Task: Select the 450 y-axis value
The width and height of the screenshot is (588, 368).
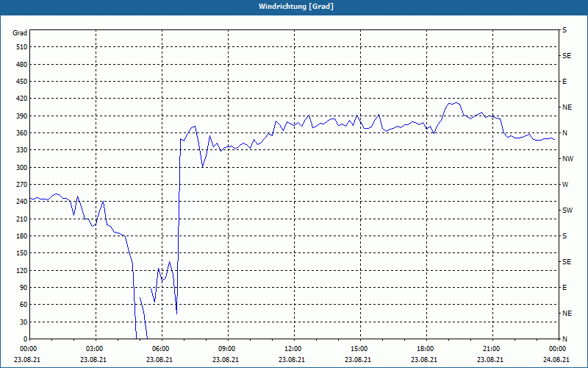Action: (22, 82)
